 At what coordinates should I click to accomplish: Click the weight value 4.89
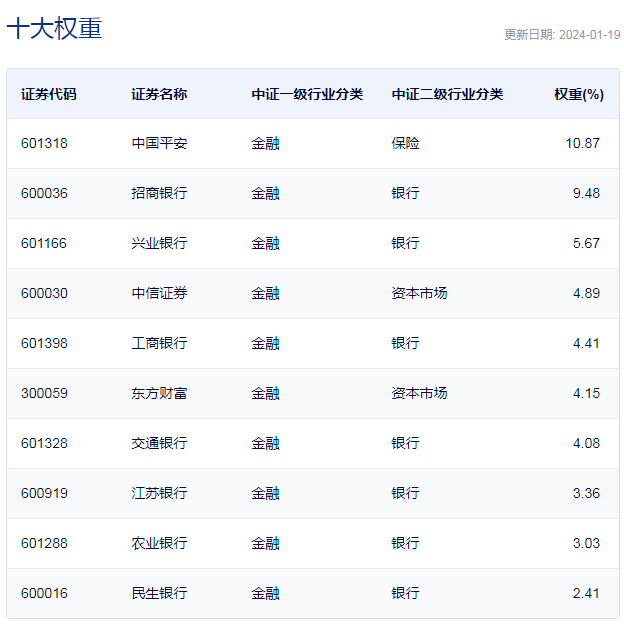(586, 293)
